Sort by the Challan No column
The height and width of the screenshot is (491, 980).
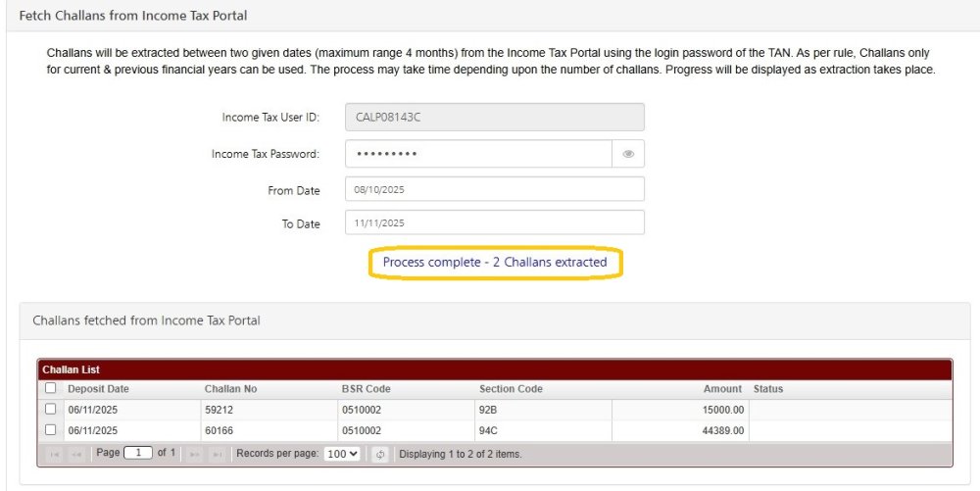coord(230,388)
